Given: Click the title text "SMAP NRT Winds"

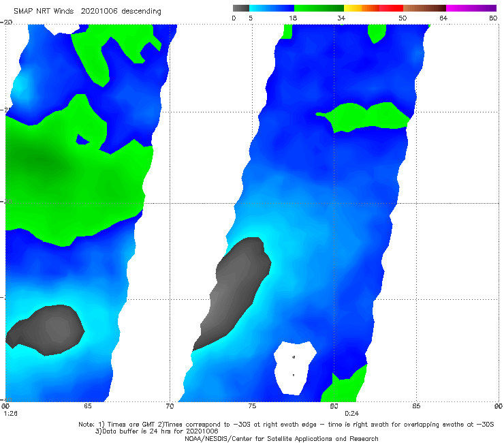Looking at the screenshot, I should pyautogui.click(x=44, y=12).
